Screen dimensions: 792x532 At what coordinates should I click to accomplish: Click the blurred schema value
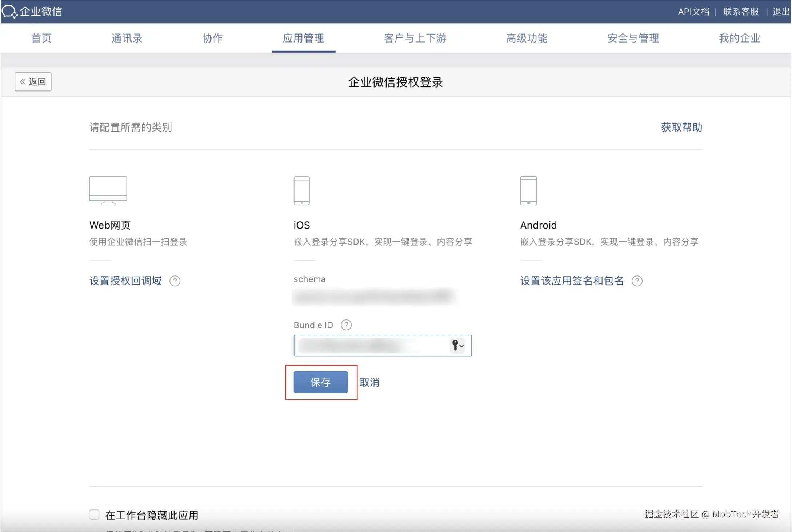tap(374, 297)
